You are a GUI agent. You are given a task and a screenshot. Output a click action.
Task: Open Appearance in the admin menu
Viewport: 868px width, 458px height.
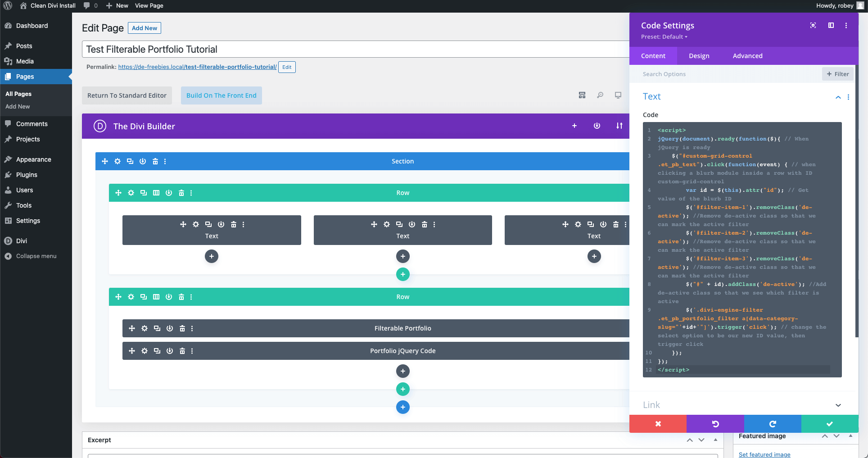[x=36, y=159]
